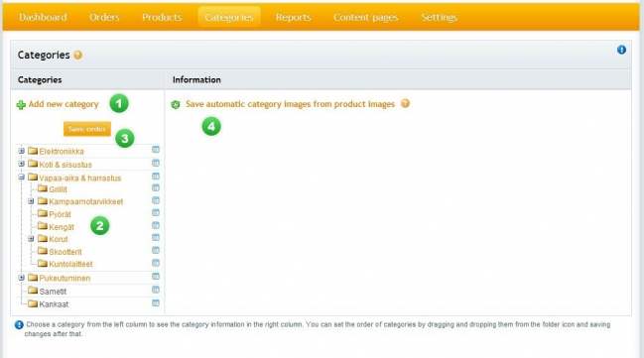Expand the Pukeutuminen category
The image size is (644, 358).
[x=22, y=278]
